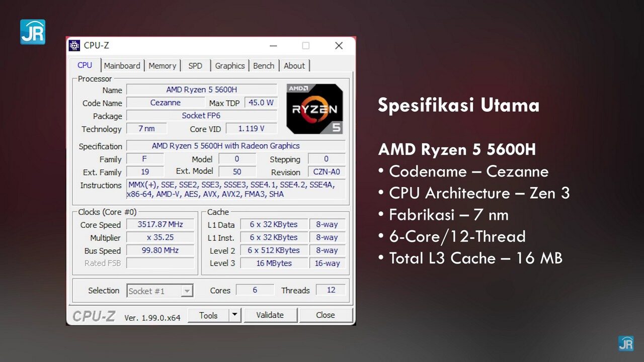Image resolution: width=644 pixels, height=362 pixels.
Task: Open the Tools dropdown arrow
Action: [234, 315]
